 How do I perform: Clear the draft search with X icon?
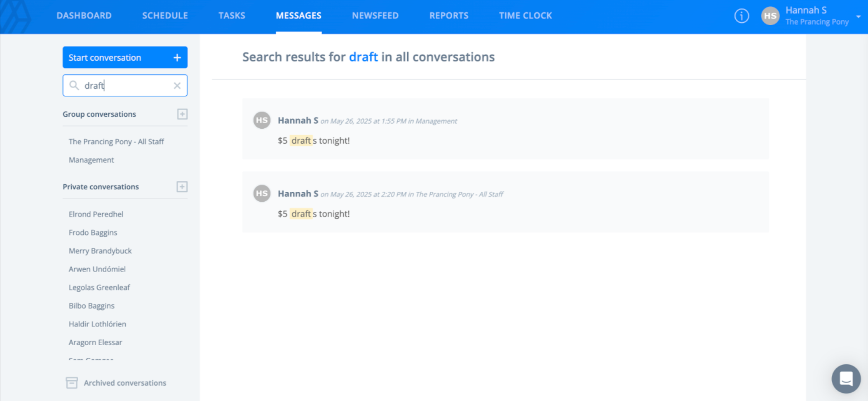pos(177,85)
